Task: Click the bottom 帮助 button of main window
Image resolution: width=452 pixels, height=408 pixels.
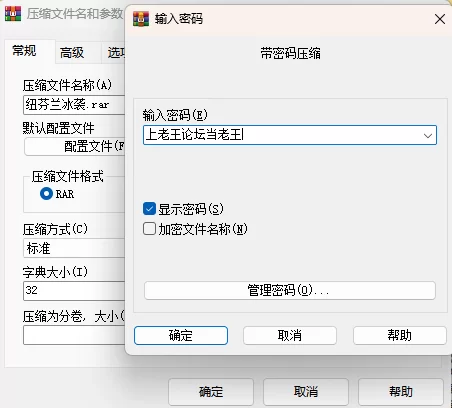Action: point(401,392)
